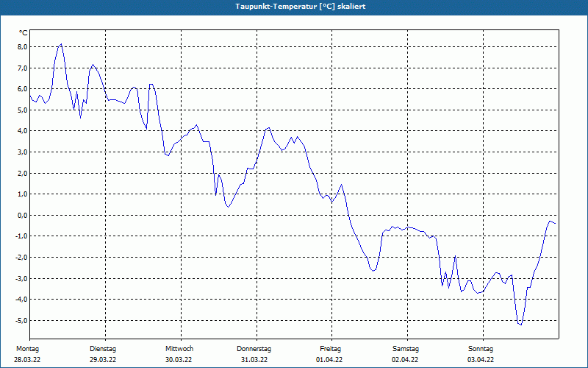
Task: Click the 30.03.22 date label
Action: [x=179, y=360]
